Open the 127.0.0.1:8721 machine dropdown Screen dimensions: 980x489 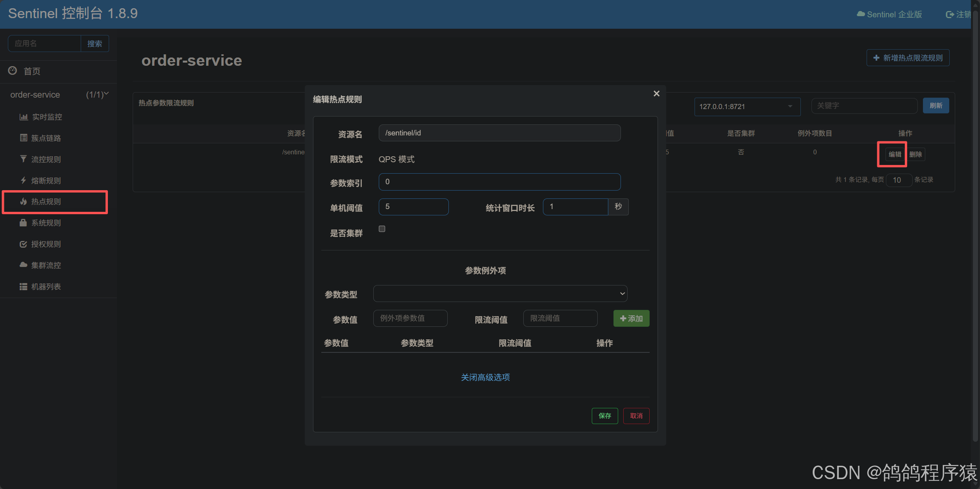pyautogui.click(x=747, y=107)
